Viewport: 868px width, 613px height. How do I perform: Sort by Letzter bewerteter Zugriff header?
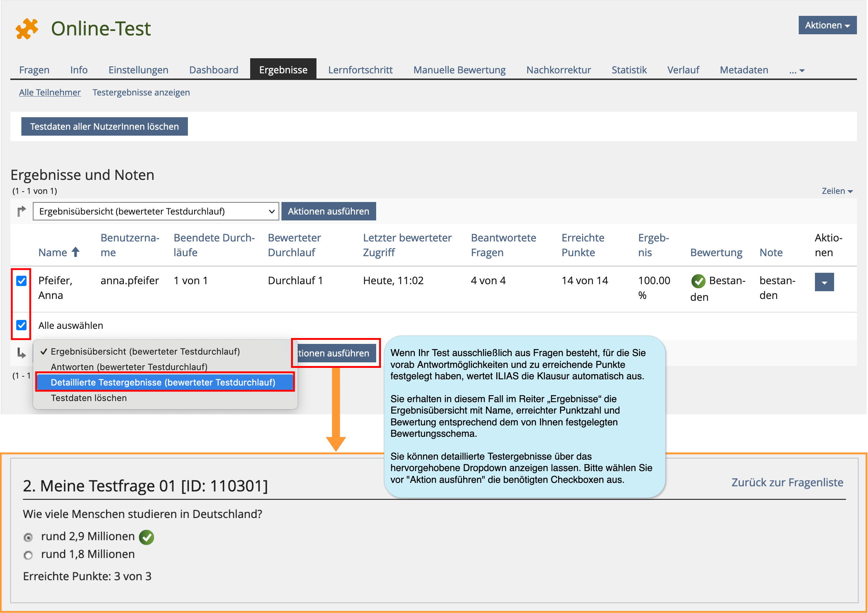tap(407, 245)
